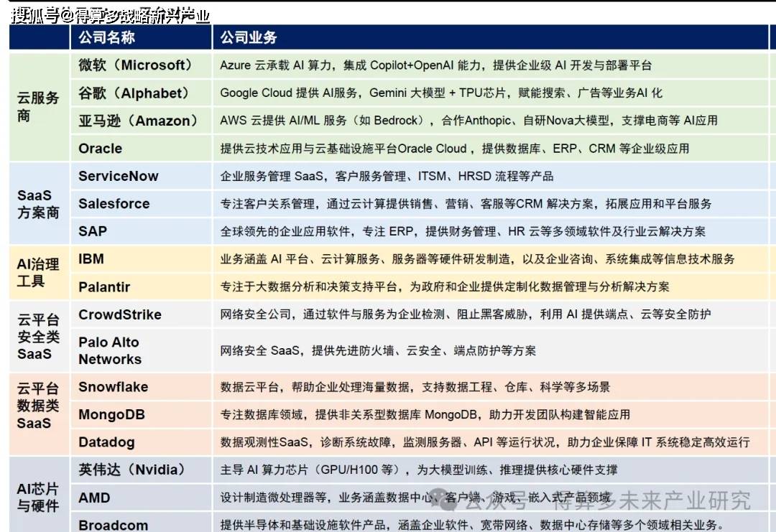
Task: Click the Oracle company name cell
Action: point(100,149)
